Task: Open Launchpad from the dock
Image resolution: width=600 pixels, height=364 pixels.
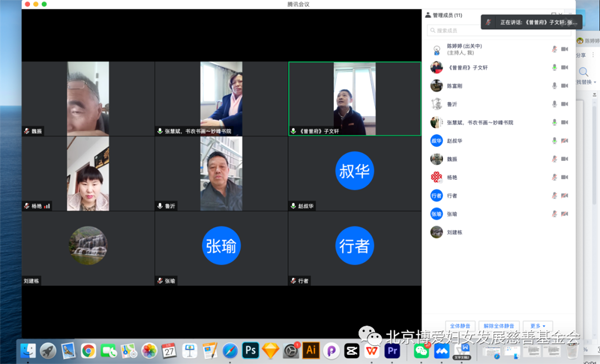Action: [x=48, y=351]
